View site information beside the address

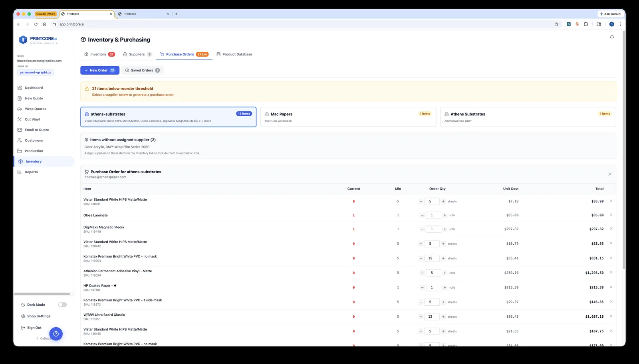[x=55, y=24]
